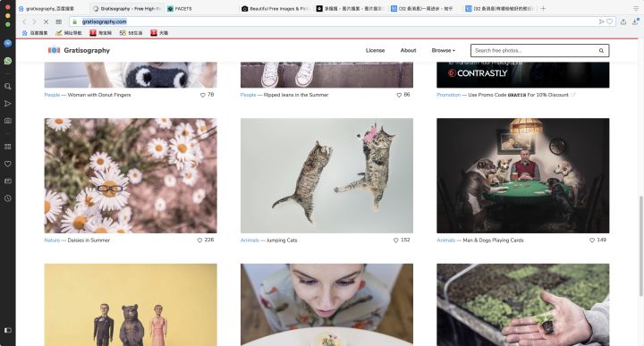Viewport: 644px width, 346px height.
Task: Switch to the tab between Beautiful Free Images and Zhihu
Action: 350,8
